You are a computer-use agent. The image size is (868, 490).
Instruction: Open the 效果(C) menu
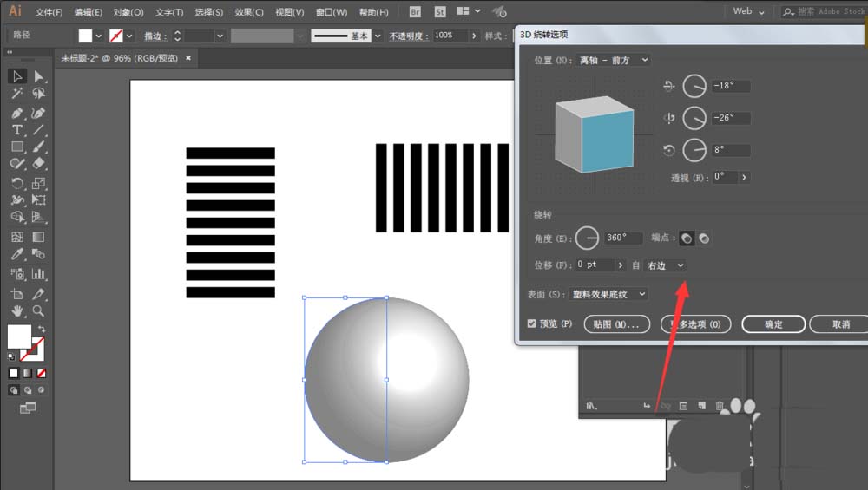249,12
